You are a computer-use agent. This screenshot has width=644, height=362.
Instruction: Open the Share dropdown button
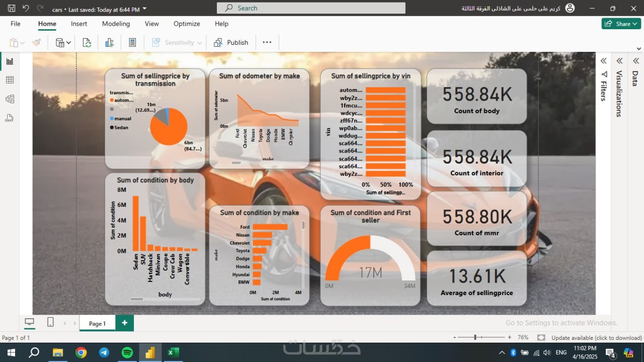[621, 24]
